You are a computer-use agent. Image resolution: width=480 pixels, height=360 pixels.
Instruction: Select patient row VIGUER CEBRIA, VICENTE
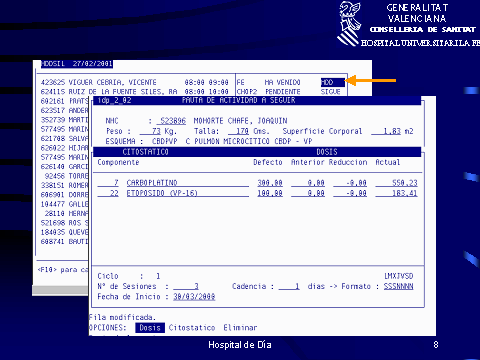click(x=135, y=82)
